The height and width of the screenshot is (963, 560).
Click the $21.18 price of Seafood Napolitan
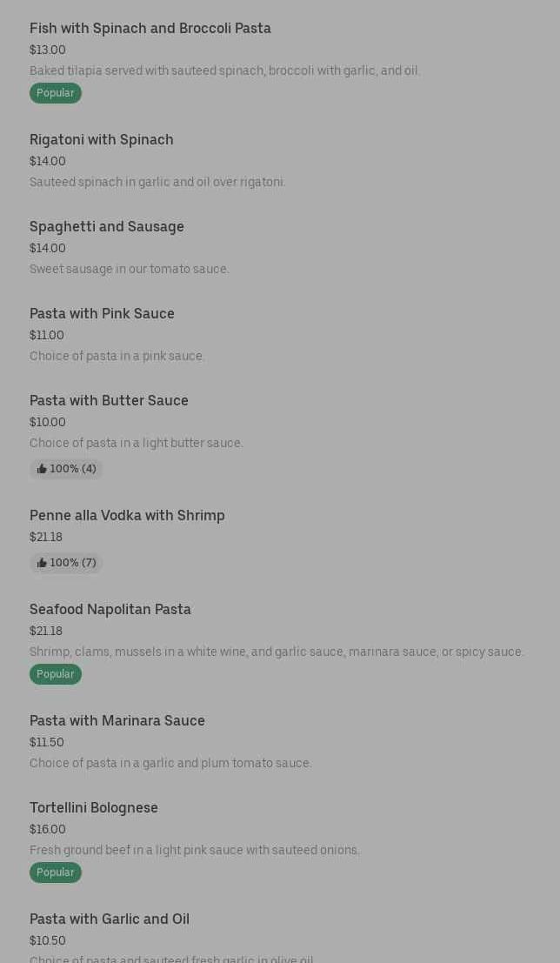pyautogui.click(x=46, y=632)
